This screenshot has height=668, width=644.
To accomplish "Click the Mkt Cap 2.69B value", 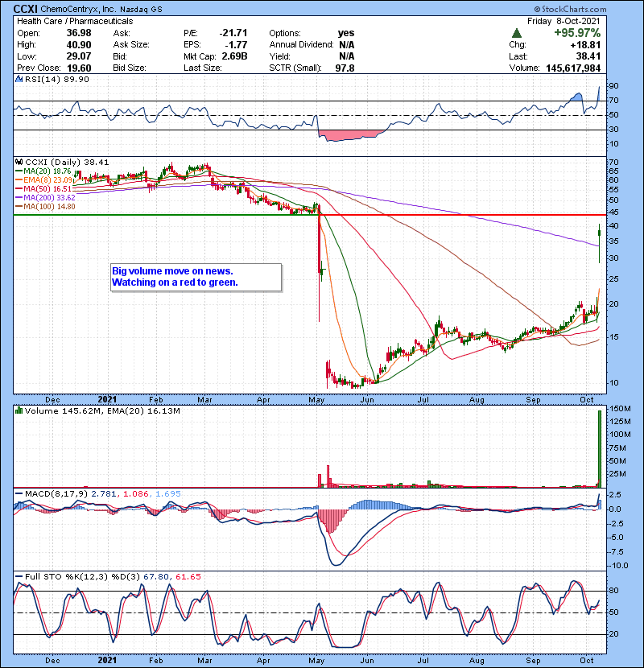I will coord(234,56).
